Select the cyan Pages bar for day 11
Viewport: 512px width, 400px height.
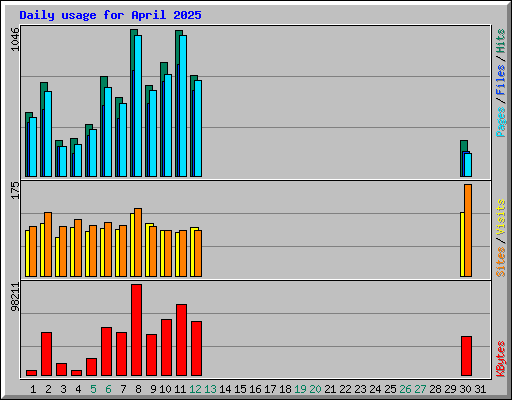183,106
